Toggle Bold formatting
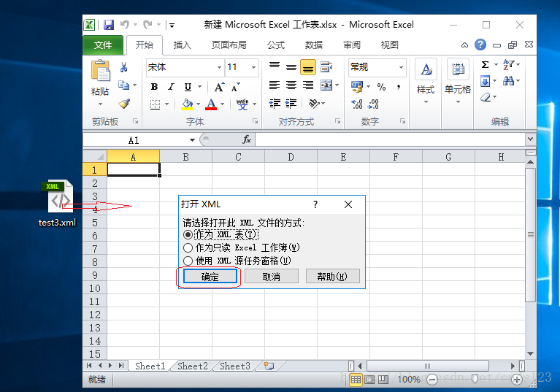The height and width of the screenshot is (392, 560). click(154, 87)
